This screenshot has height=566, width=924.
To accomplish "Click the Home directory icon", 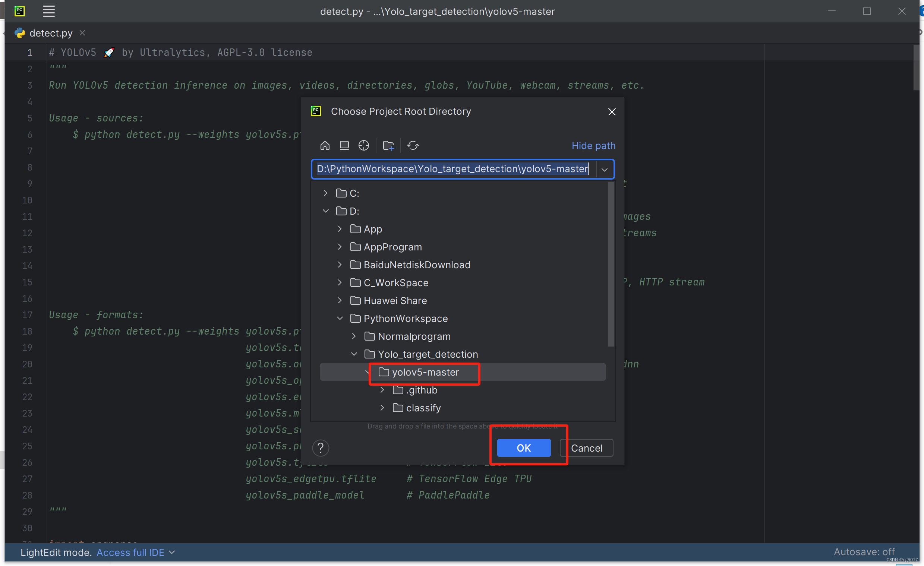I will 325,145.
